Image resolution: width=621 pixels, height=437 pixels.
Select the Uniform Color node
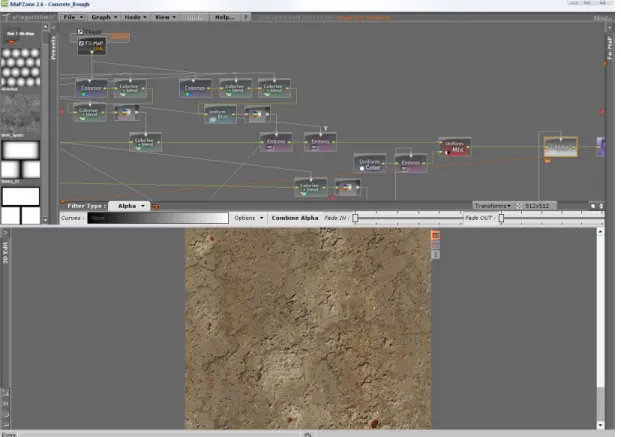pos(370,164)
